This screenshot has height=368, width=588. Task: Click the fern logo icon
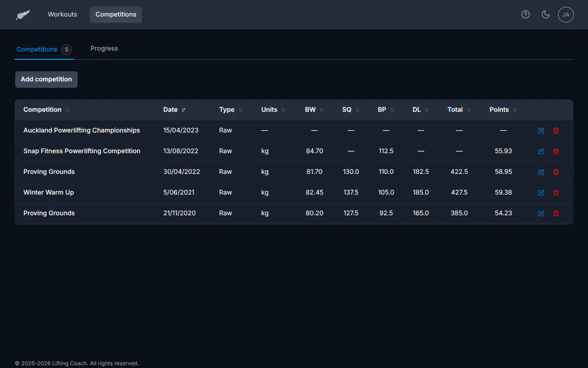click(23, 15)
